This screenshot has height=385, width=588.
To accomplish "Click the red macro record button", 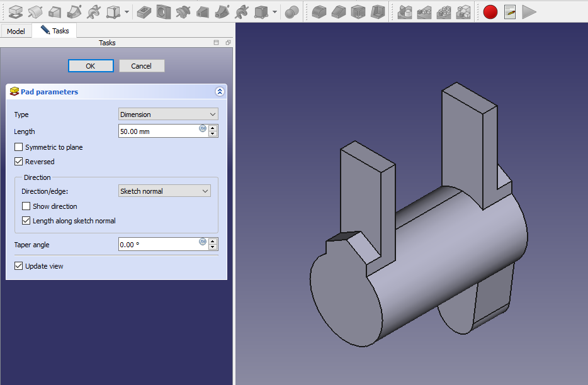I will point(490,11).
